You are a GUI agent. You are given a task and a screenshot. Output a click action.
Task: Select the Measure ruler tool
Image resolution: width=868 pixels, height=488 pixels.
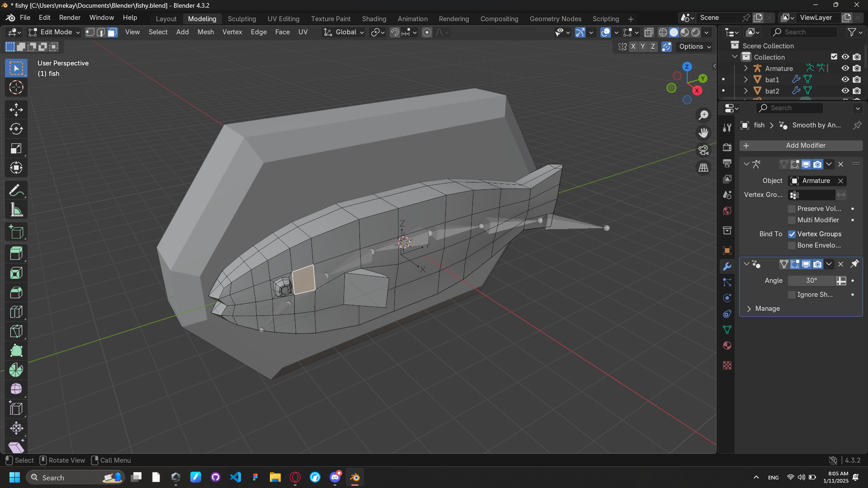tap(16, 210)
